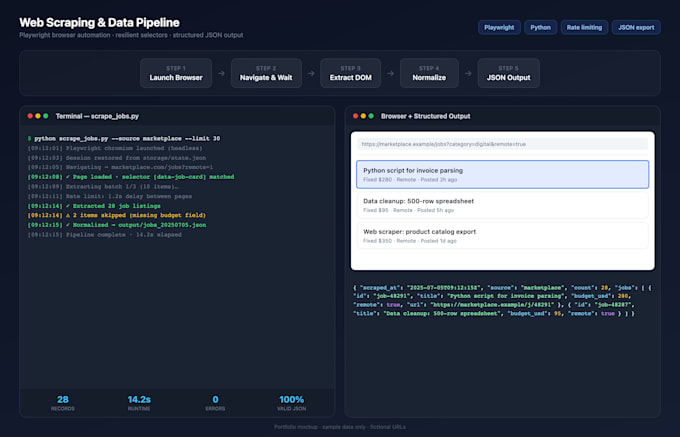680x437 pixels.
Task: Click the 'Playwright browser automation' subtitle line
Action: pyautogui.click(x=131, y=35)
